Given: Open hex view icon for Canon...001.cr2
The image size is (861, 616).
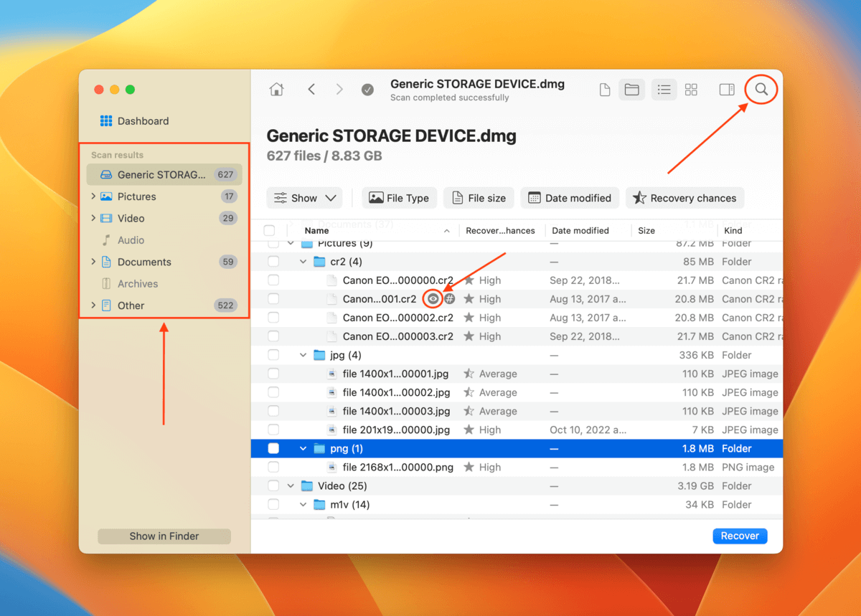Looking at the screenshot, I should [449, 299].
